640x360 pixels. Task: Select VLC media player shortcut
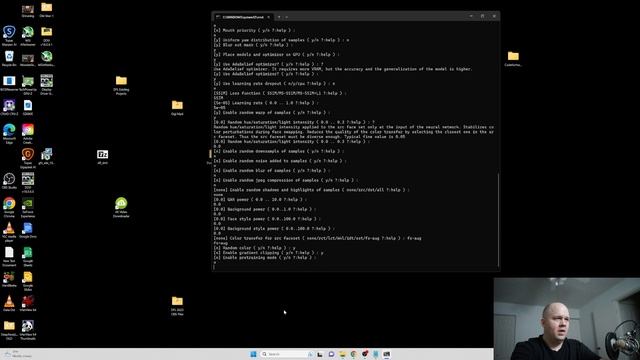pos(9,231)
